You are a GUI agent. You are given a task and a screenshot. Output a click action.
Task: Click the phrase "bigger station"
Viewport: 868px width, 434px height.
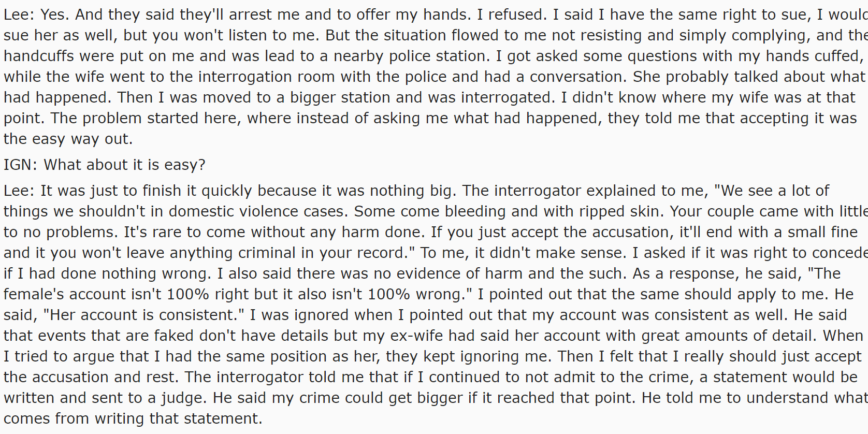[344, 97]
